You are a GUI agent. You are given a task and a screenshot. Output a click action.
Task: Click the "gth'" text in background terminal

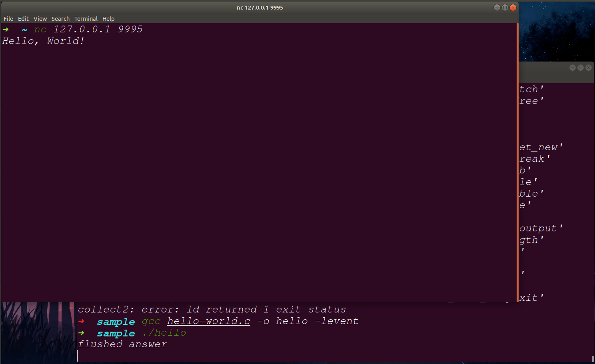[531, 240]
